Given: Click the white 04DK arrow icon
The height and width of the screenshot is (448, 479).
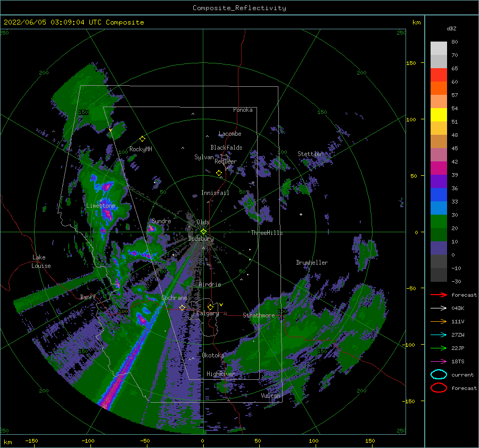Looking at the screenshot, I should pyautogui.click(x=439, y=308).
